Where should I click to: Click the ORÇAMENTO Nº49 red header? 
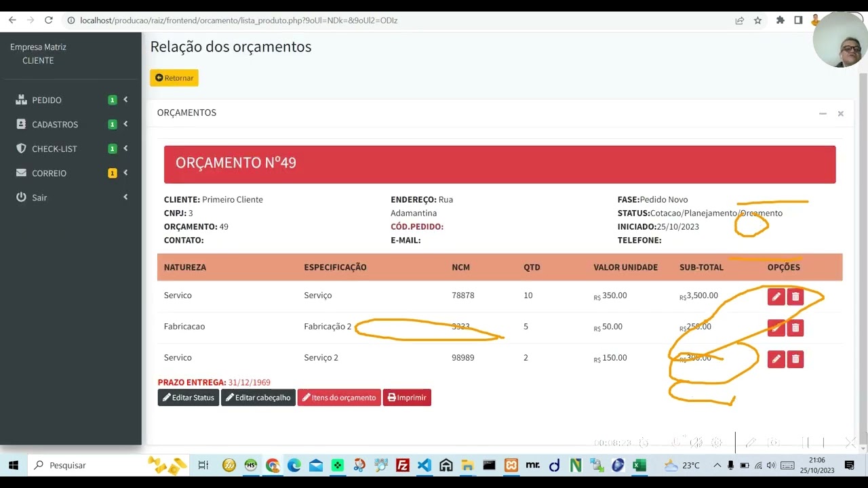500,164
